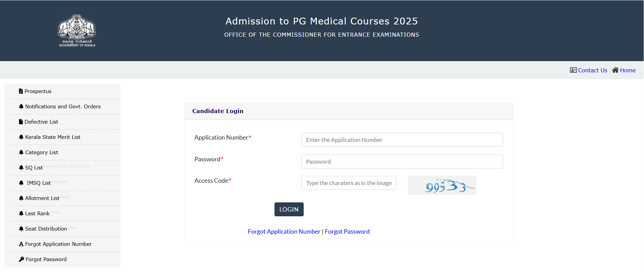644x273 pixels.
Task: Click the bell icon beside Kerala State Merit List
Action: (x=21, y=137)
